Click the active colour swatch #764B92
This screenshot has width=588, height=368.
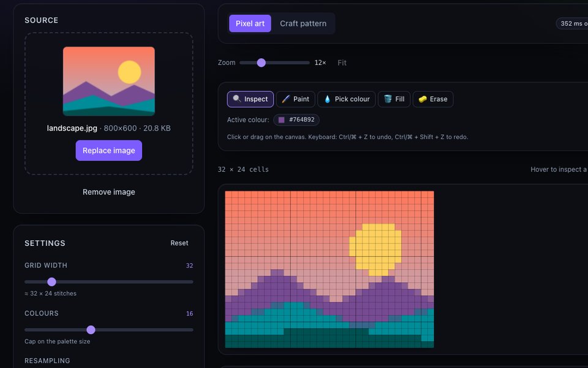point(296,120)
